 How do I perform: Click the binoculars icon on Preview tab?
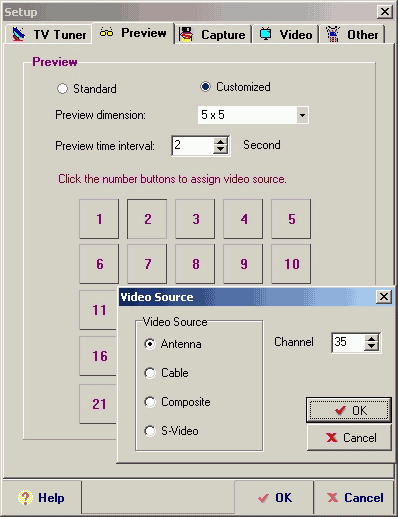pos(107,32)
